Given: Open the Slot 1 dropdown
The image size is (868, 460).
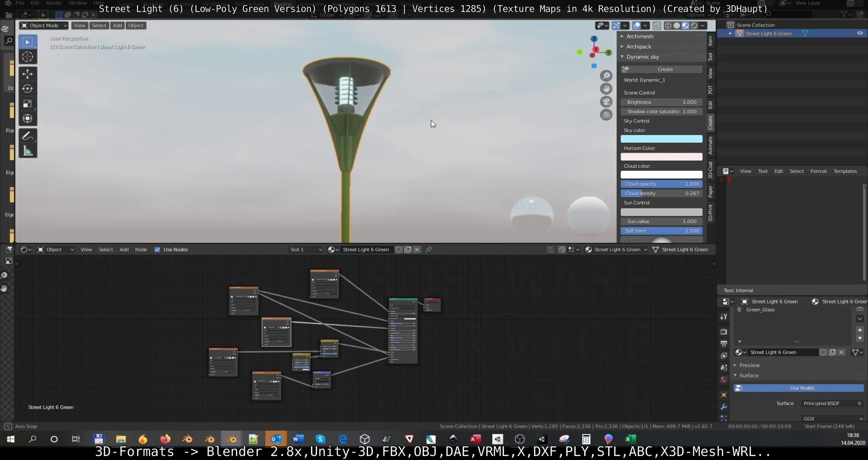Looking at the screenshot, I should [x=306, y=249].
